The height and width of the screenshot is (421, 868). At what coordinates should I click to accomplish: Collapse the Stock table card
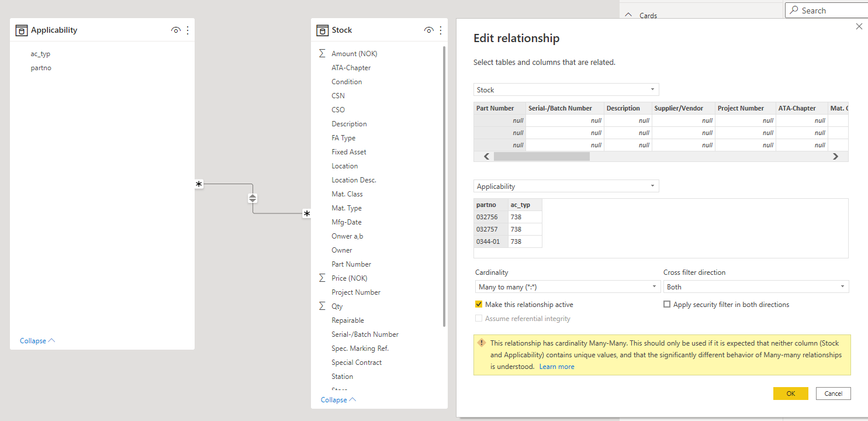[338, 400]
